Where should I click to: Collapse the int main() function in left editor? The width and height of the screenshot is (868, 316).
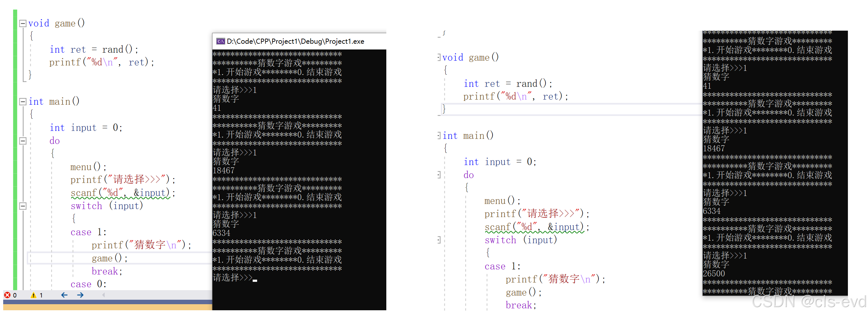click(x=23, y=102)
